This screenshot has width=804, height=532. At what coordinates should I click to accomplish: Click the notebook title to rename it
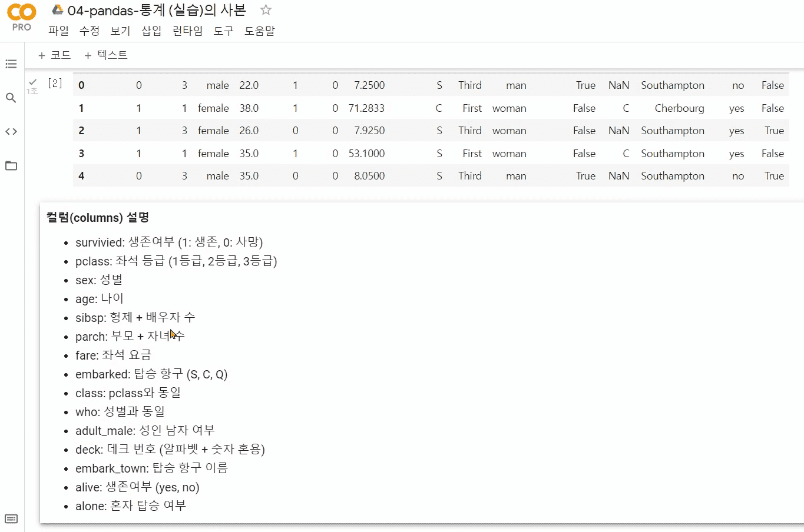tap(157, 10)
